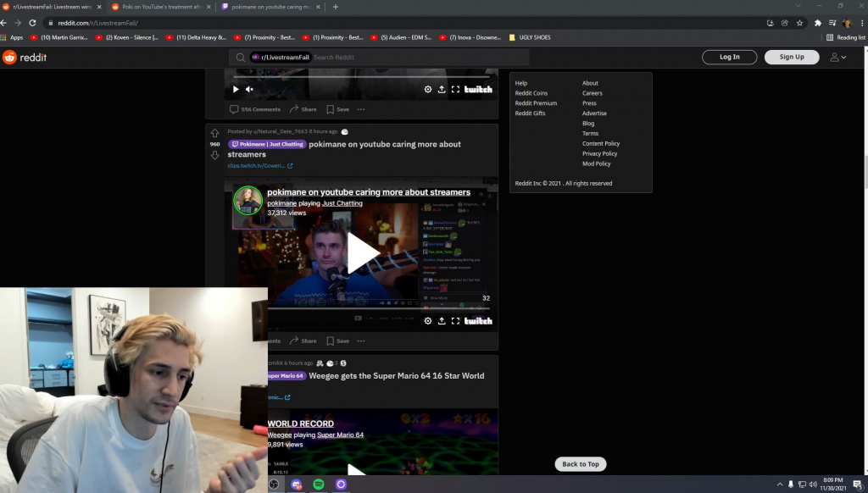This screenshot has width=868, height=493.
Task: Click the Back to Top button
Action: [581, 464]
